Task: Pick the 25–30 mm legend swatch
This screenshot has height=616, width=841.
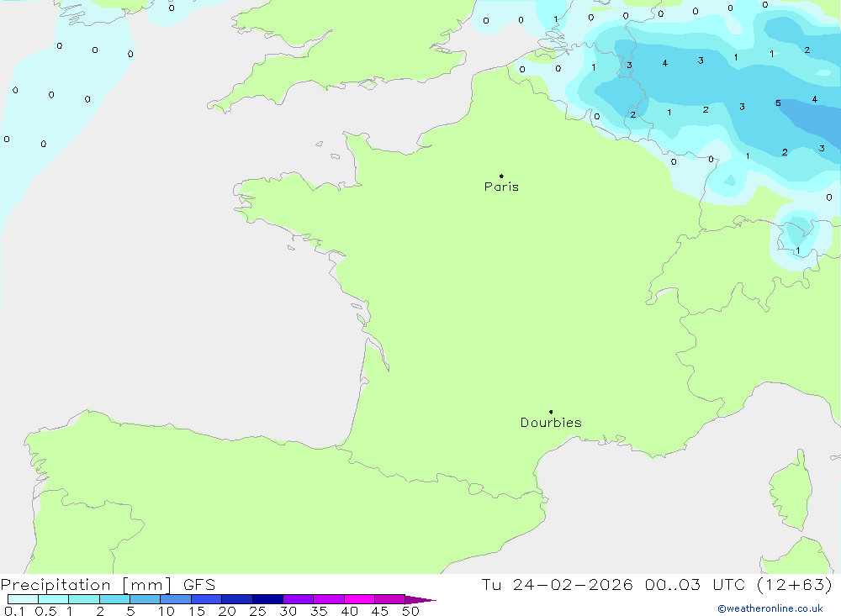Action: pos(267,599)
